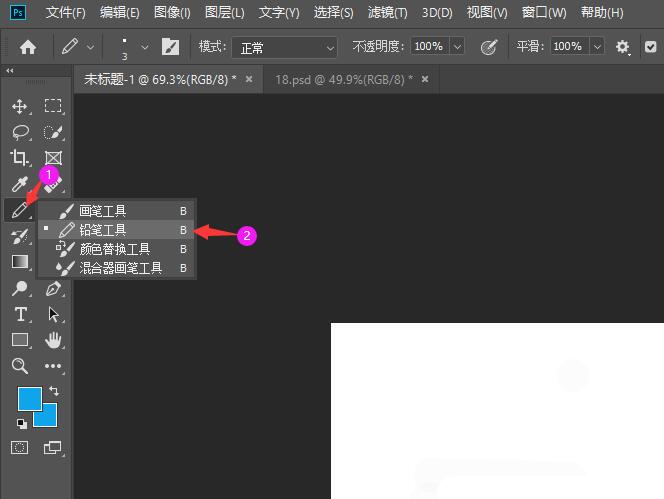Reset default foreground and background colors

pyautogui.click(x=22, y=423)
